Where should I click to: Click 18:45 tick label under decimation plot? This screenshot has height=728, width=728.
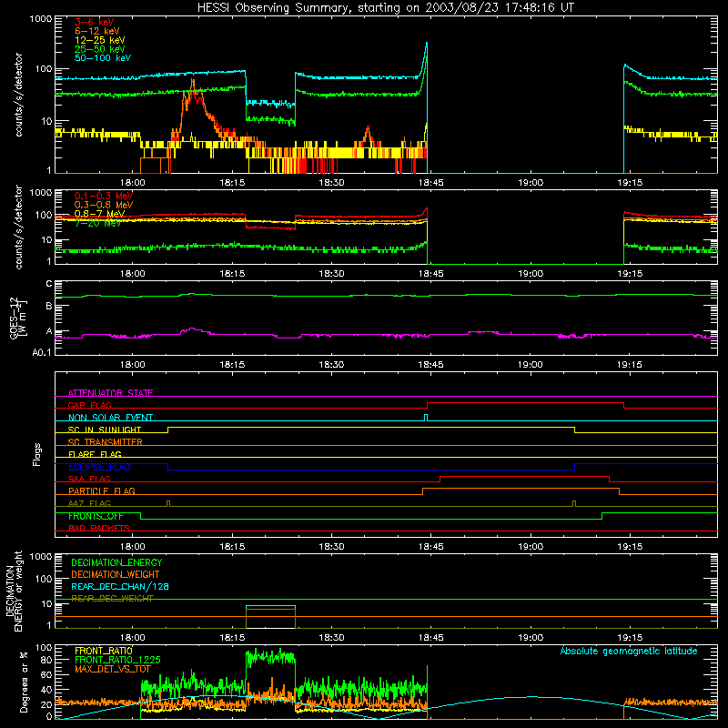coord(430,638)
